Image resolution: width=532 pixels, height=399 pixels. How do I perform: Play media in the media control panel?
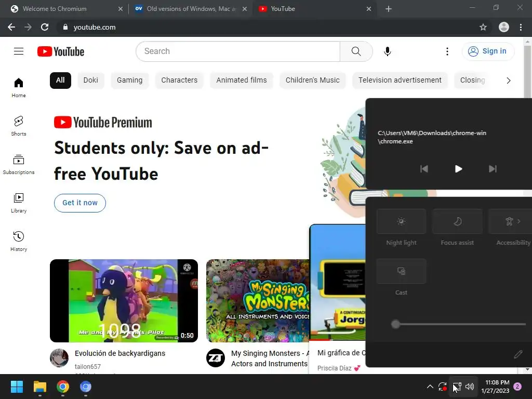(x=458, y=169)
